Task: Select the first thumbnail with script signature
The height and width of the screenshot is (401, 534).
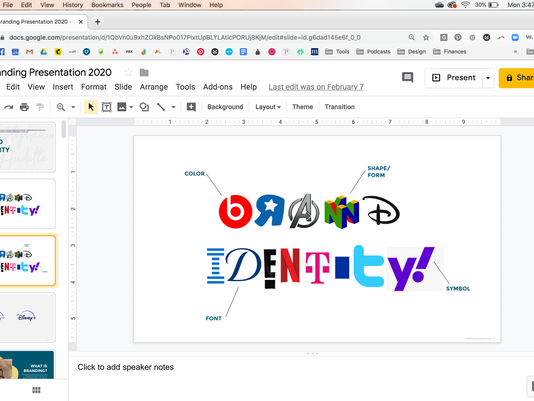Action: pyautogui.click(x=27, y=147)
